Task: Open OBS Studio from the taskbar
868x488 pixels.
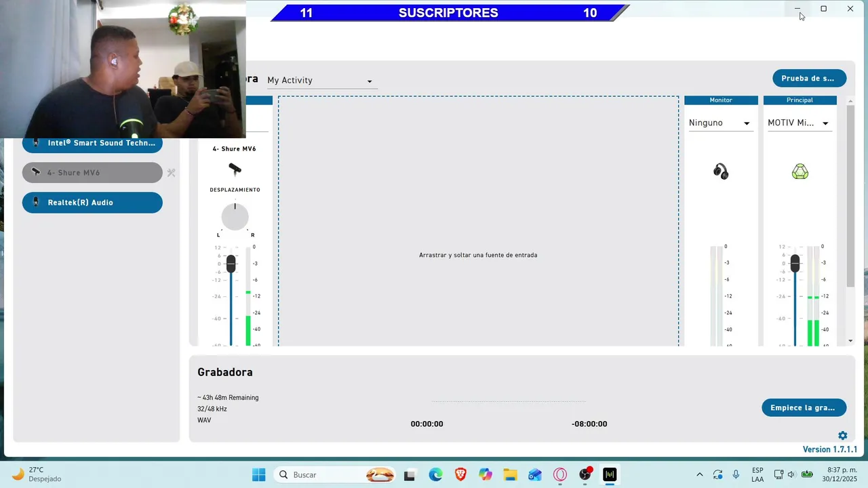Action: 585,474
